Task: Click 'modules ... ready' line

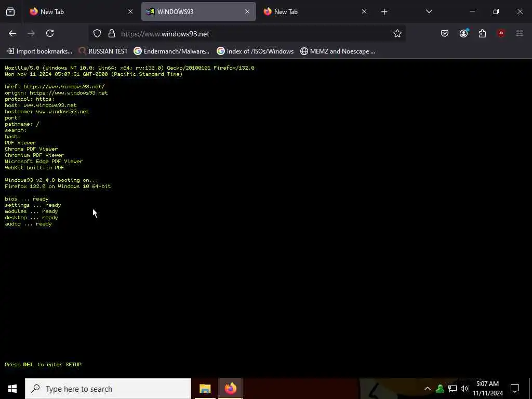Action: point(31,211)
